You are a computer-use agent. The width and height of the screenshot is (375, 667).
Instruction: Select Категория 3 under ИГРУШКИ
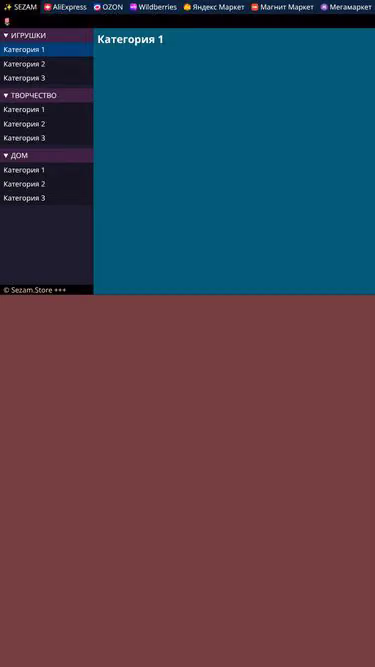(47, 78)
